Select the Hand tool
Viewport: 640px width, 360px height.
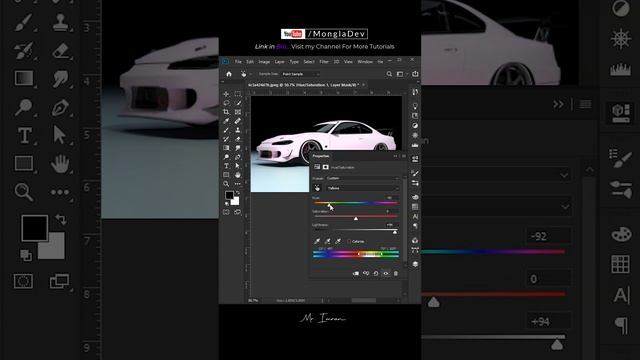[238, 175]
